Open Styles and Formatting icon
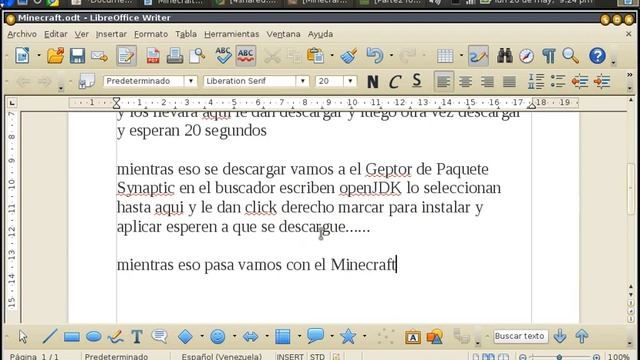Image resolution: width=640 pixels, height=360 pixels. [87, 81]
